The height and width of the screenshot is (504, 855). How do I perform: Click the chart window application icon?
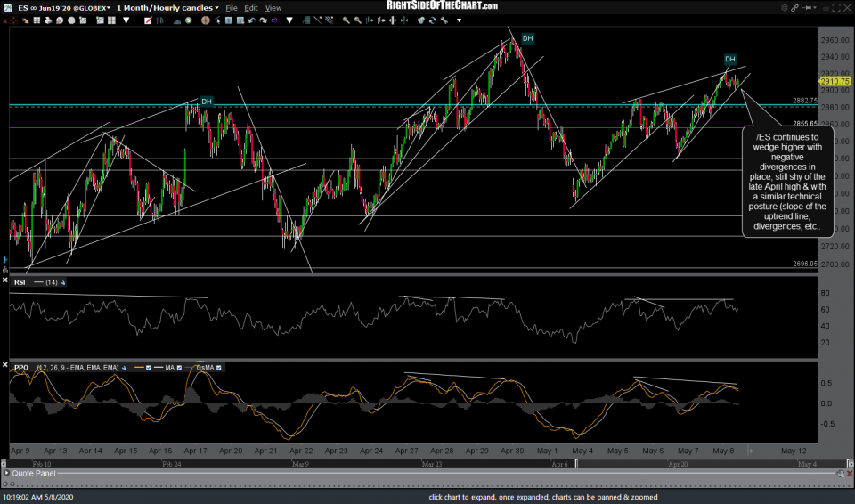click(x=8, y=8)
